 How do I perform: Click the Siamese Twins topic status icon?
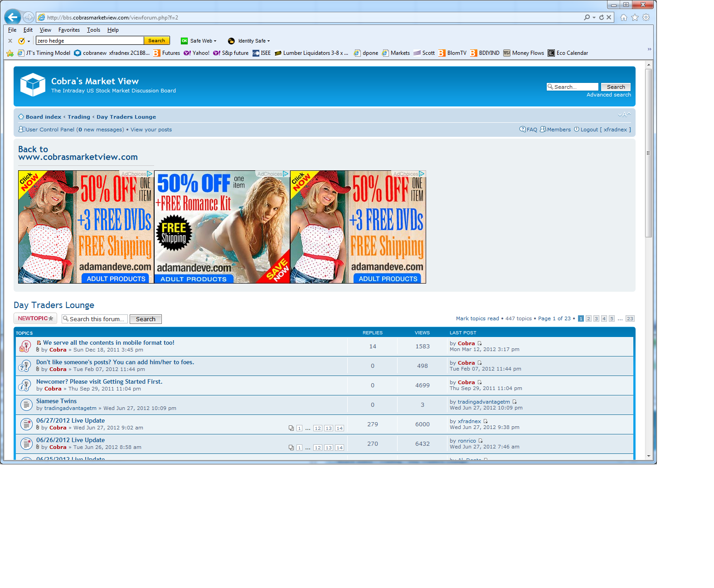point(25,405)
